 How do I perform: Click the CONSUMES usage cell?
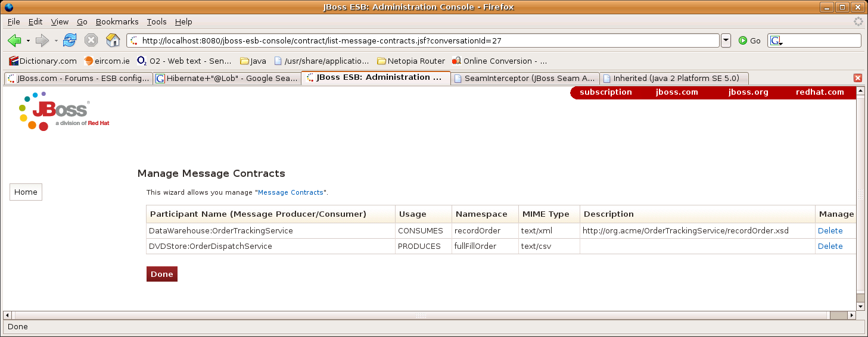click(x=424, y=231)
